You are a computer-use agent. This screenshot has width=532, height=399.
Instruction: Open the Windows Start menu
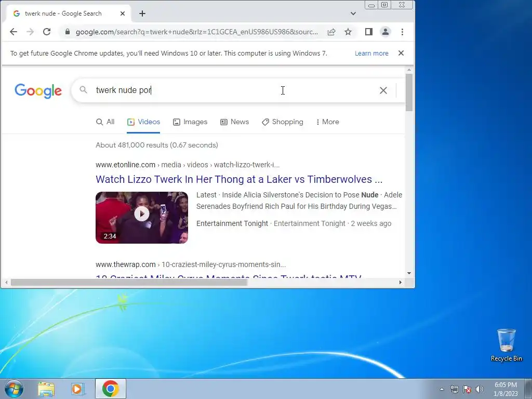click(14, 389)
